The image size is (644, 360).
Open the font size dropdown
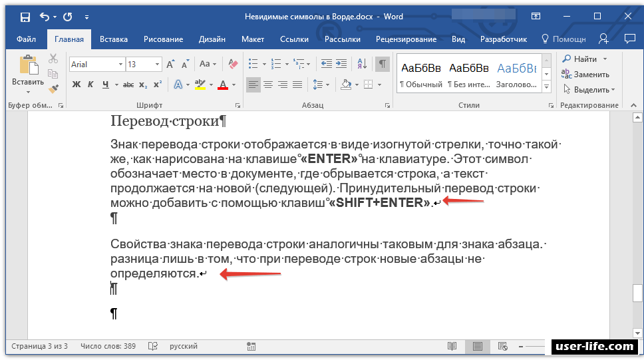point(157,65)
